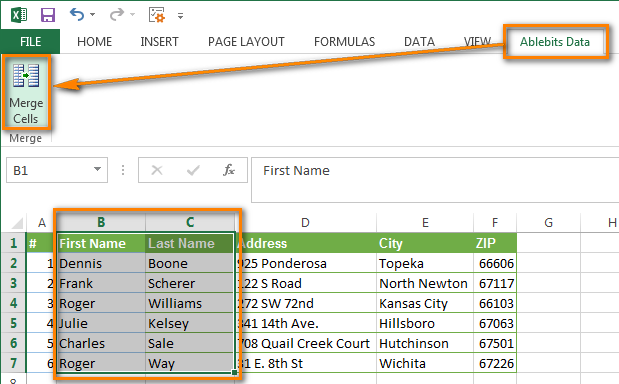
Task: Select the cell containing Hutchinson
Action: (x=425, y=343)
